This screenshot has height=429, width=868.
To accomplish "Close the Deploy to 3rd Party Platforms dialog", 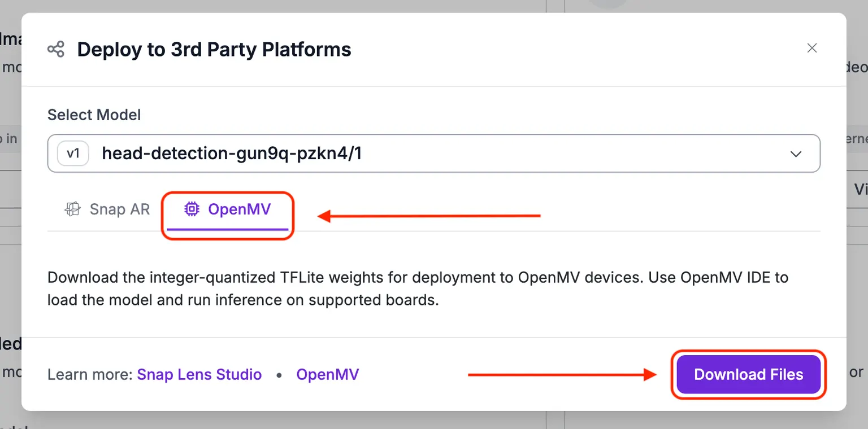I will [812, 48].
